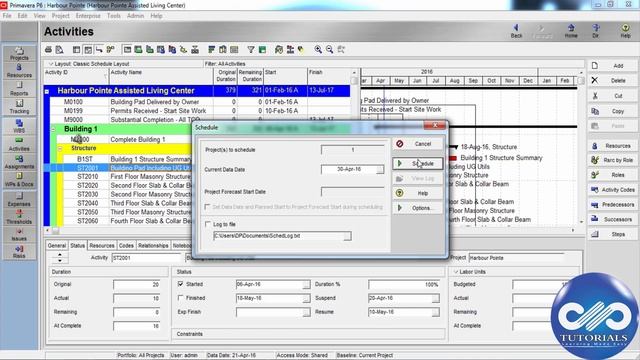Toggle the Finished checkbox
640x360 pixels.
point(180,298)
